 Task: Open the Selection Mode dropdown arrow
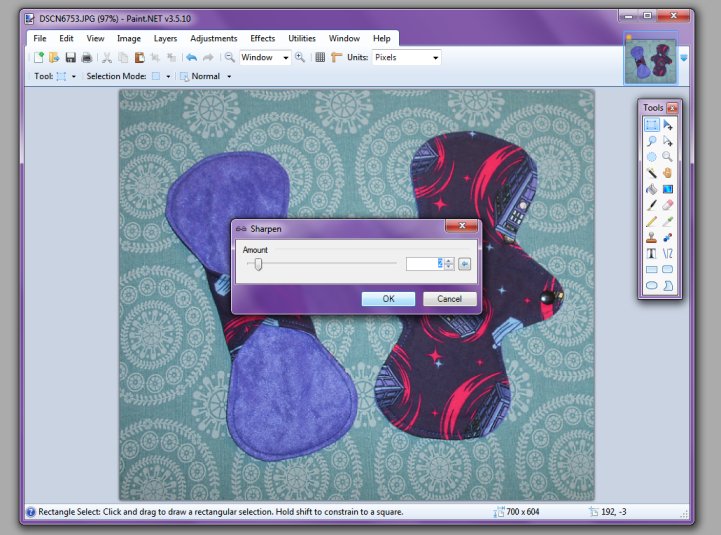click(169, 76)
